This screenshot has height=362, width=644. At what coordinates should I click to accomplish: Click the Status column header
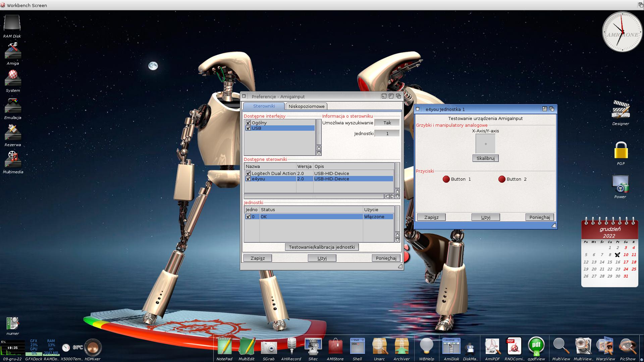pyautogui.click(x=311, y=209)
